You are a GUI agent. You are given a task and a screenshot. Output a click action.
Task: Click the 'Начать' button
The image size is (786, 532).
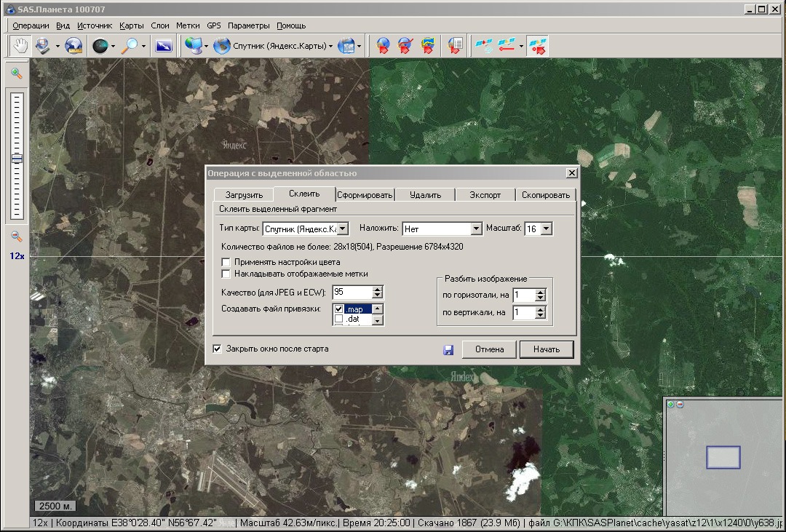tap(547, 349)
